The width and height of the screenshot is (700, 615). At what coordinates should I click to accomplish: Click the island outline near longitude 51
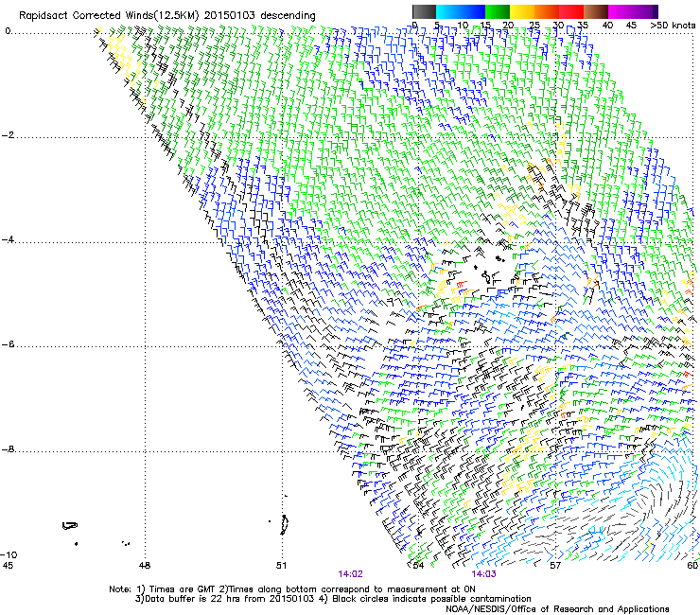[x=284, y=525]
